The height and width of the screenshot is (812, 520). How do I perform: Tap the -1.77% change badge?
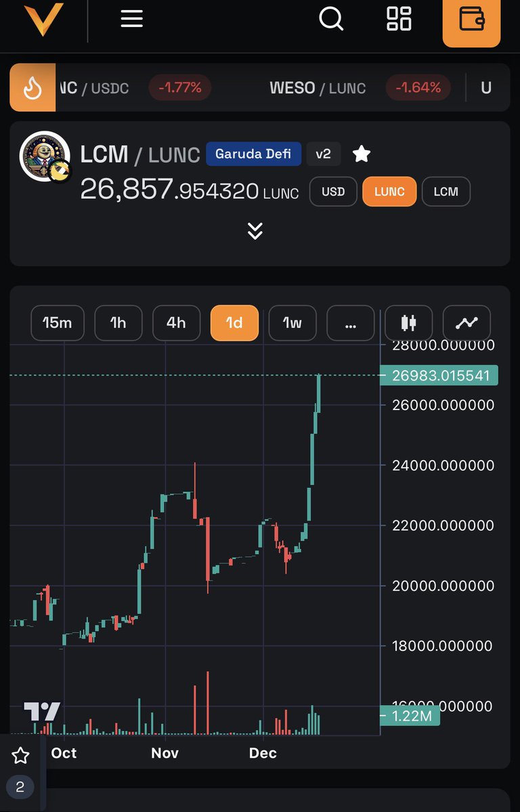(180, 87)
